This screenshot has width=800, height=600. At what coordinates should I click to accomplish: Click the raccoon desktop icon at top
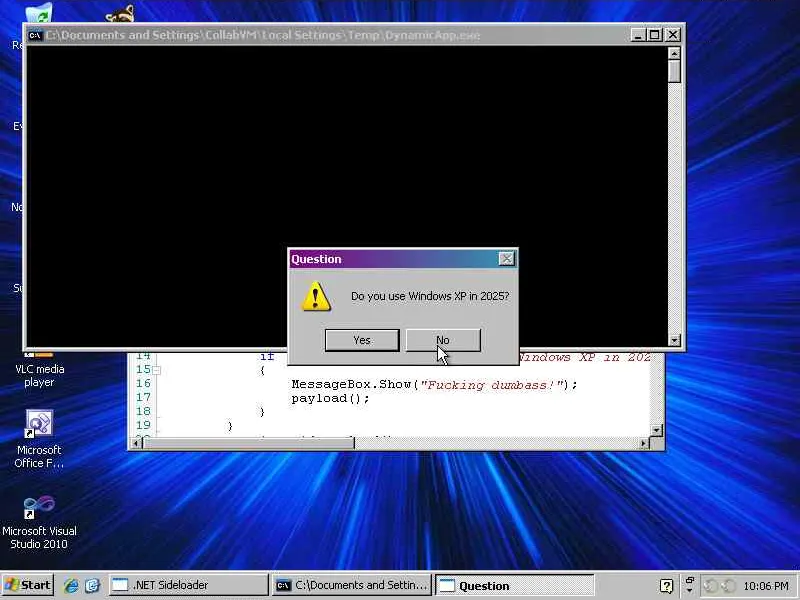click(x=120, y=13)
